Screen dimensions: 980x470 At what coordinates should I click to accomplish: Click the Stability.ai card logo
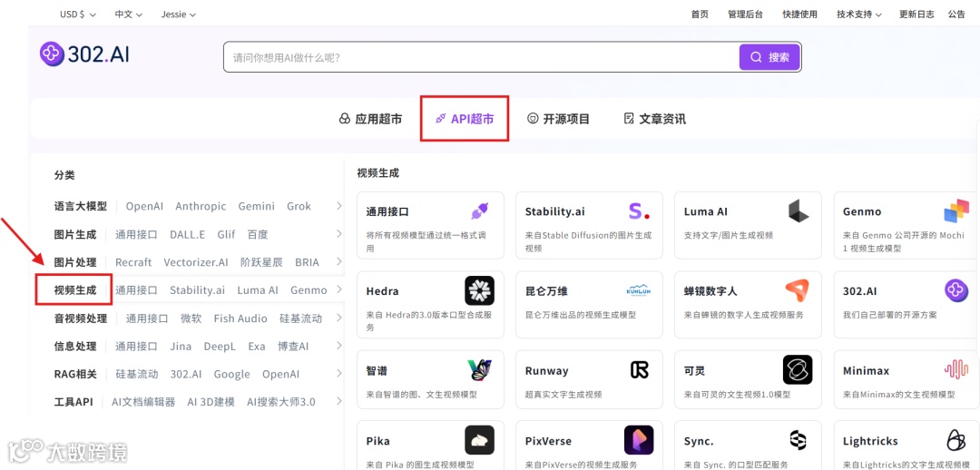pos(639,211)
